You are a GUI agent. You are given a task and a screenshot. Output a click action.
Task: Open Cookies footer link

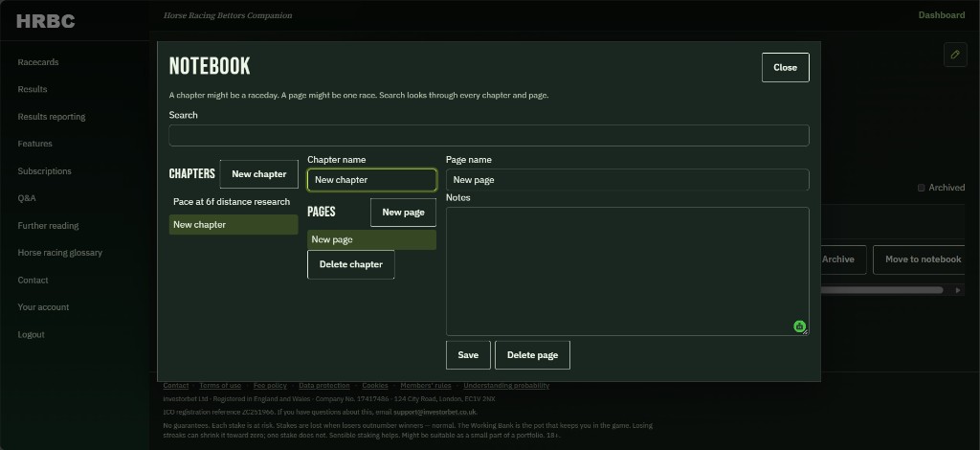tap(375, 386)
